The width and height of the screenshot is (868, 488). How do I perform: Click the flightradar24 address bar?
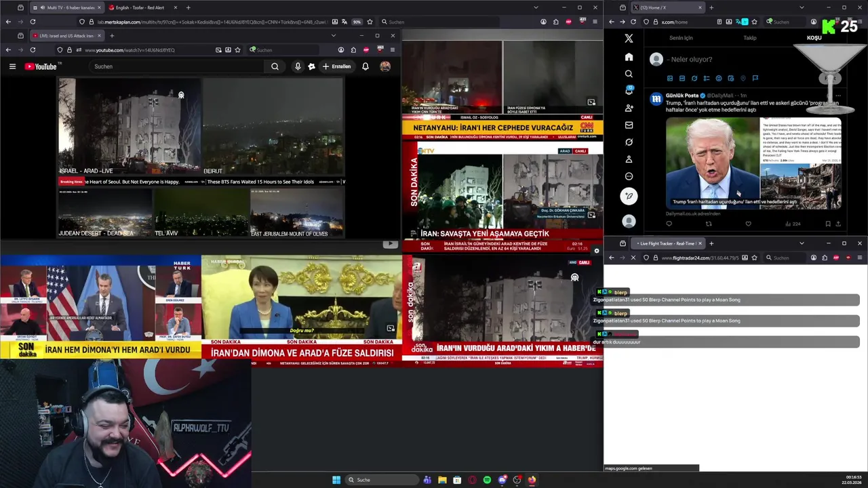[700, 258]
